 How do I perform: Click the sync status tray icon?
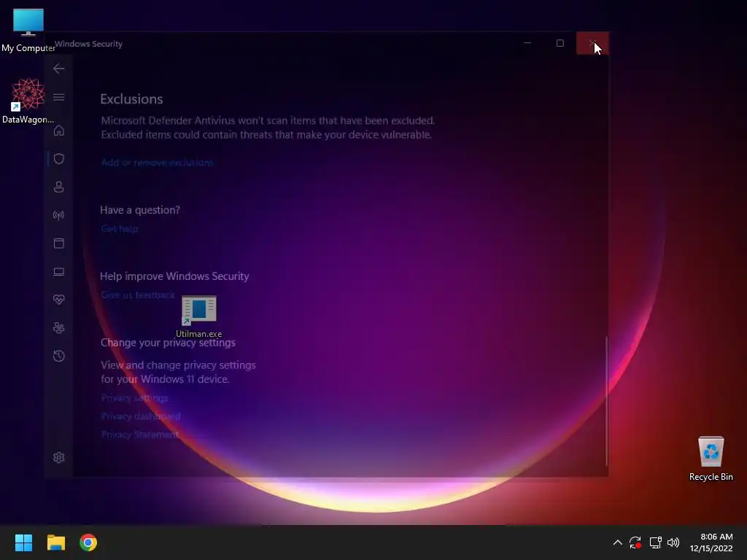[x=635, y=542]
